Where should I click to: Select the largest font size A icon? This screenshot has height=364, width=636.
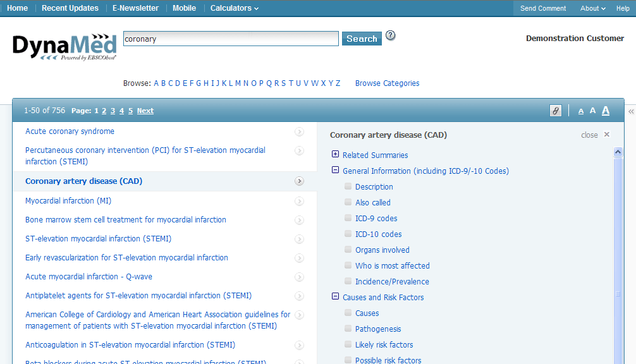pyautogui.click(x=606, y=110)
